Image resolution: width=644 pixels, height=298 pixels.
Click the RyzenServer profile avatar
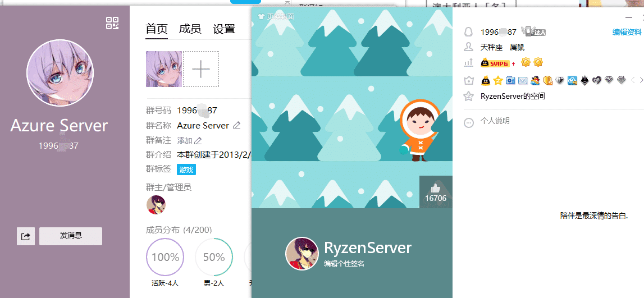point(302,254)
